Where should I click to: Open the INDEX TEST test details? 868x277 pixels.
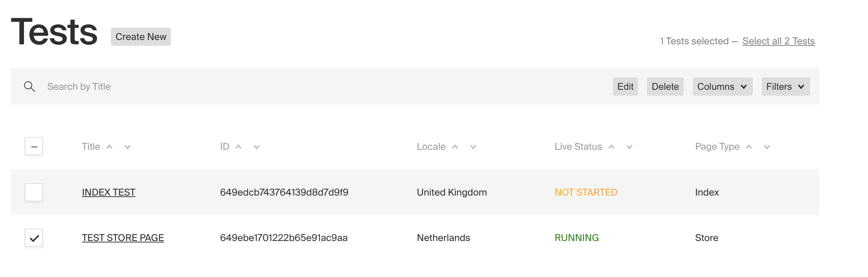pos(108,192)
